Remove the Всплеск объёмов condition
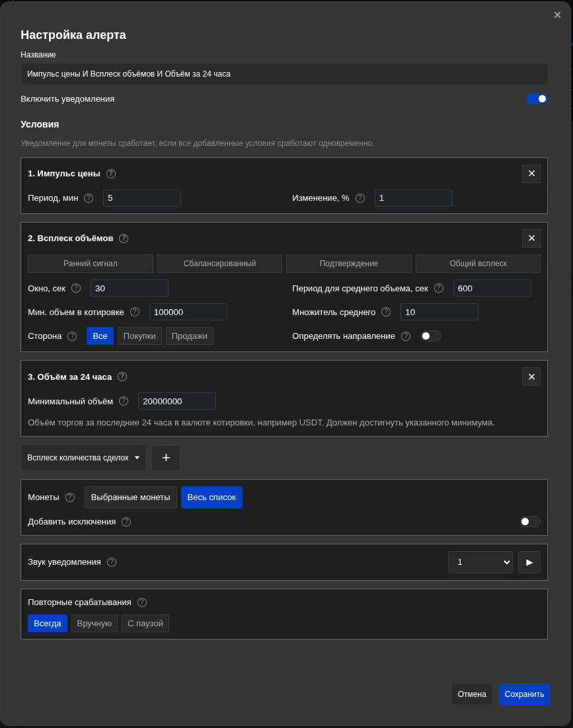Viewport: 573px width, 728px height. [531, 238]
